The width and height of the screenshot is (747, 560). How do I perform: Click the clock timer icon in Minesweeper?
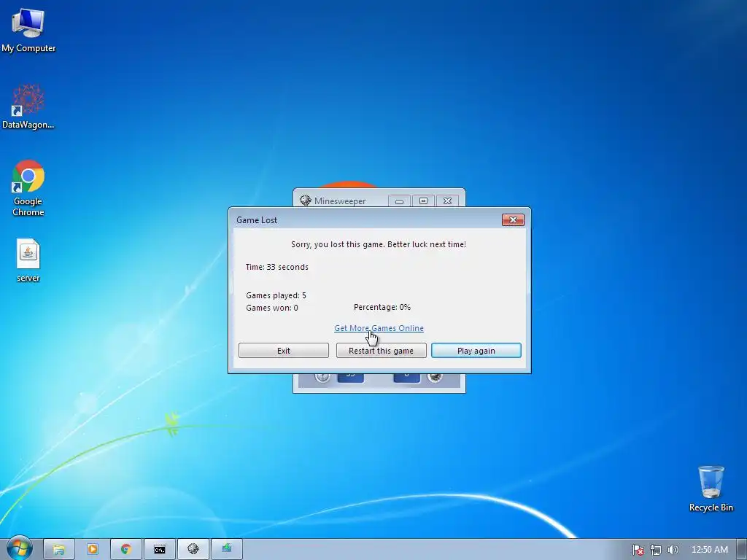(x=322, y=377)
